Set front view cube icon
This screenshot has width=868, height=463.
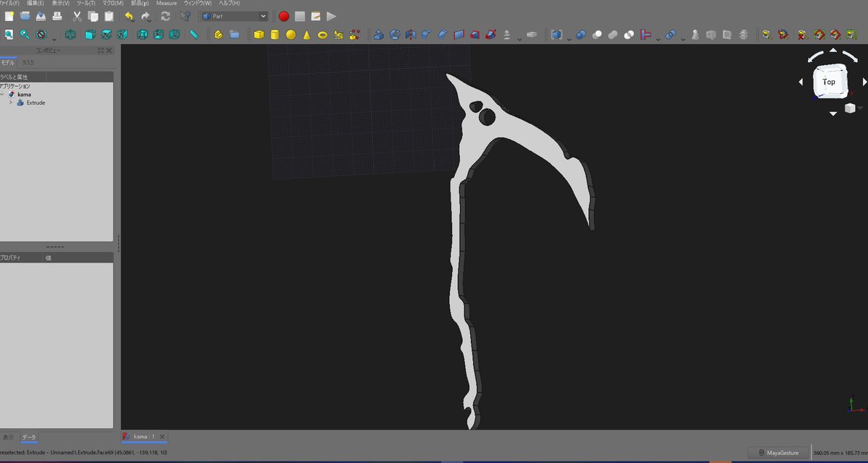pyautogui.click(x=90, y=34)
